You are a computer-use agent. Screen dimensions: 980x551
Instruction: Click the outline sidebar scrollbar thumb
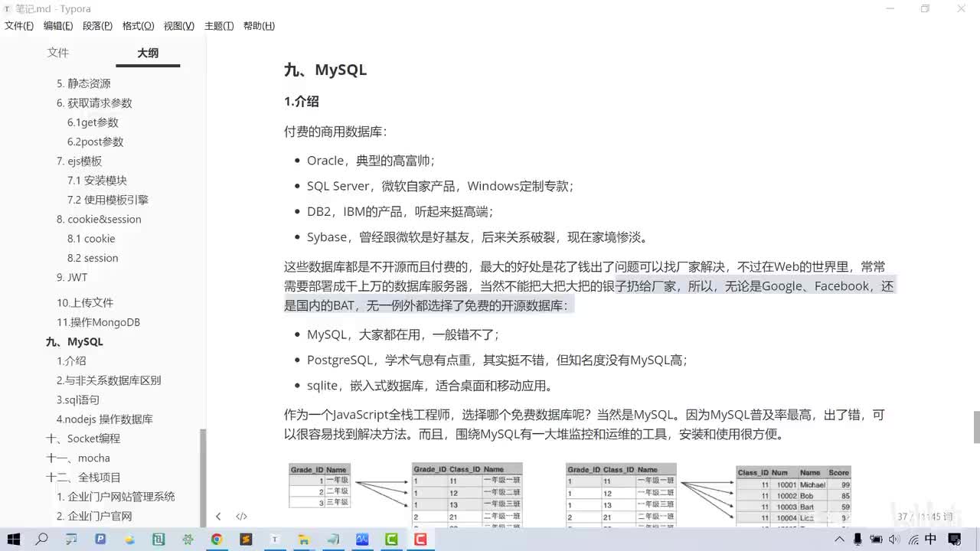[x=203, y=477]
